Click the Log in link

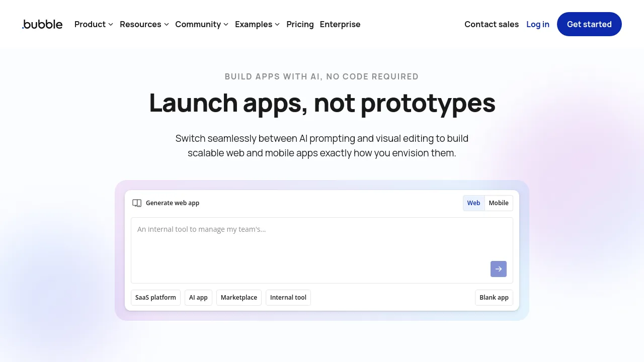[x=538, y=24]
